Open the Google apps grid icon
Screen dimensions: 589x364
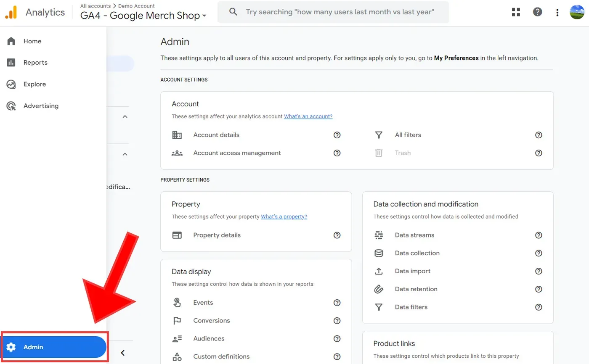[x=516, y=12]
